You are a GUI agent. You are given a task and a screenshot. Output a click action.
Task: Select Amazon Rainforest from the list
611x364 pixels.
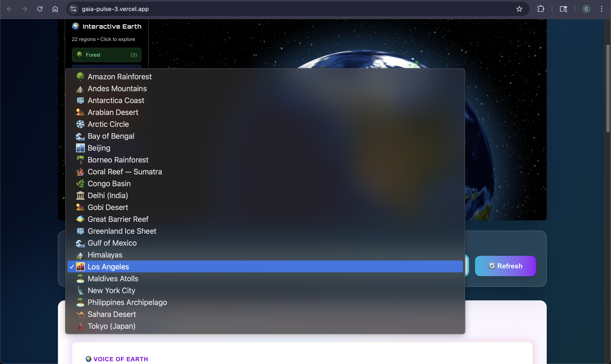[x=119, y=77]
